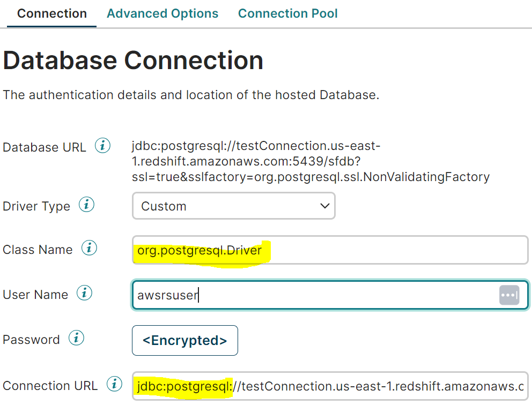The height and width of the screenshot is (405, 532).
Task: Open the Driver Type dropdown set to Custom
Action: coord(233,206)
